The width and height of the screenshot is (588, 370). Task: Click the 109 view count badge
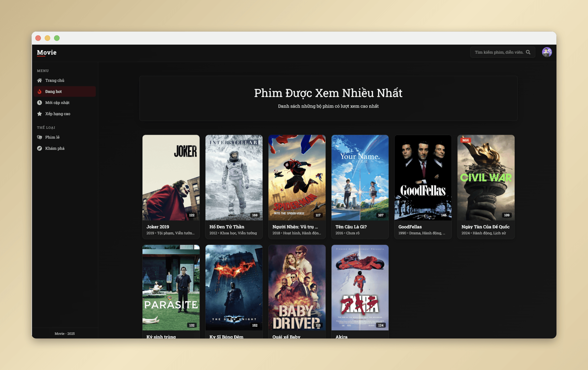coord(507,215)
